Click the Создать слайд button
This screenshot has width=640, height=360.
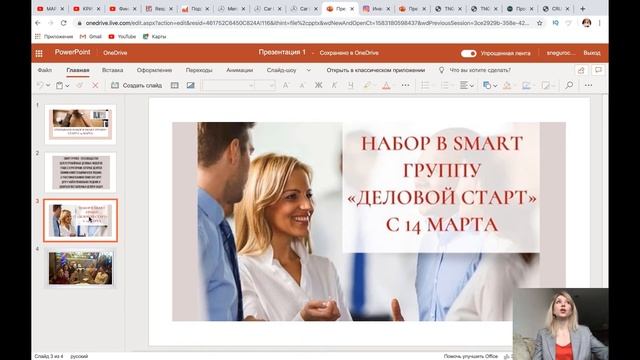point(137,85)
